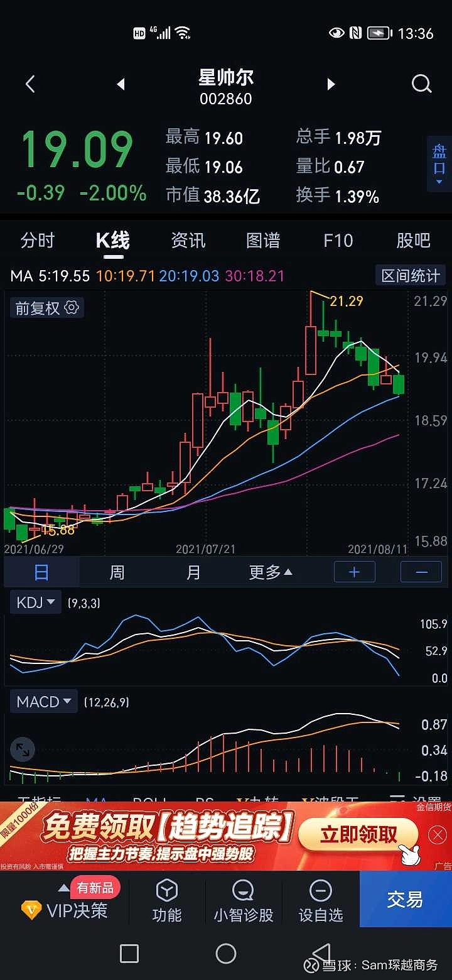The width and height of the screenshot is (452, 980).
Task: Click stock code 002860
Action: 226,99
